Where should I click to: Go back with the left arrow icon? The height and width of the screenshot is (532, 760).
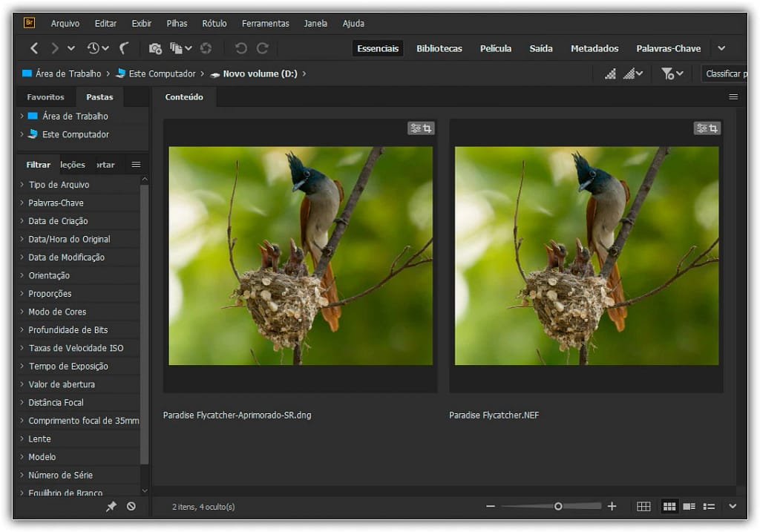pyautogui.click(x=34, y=48)
